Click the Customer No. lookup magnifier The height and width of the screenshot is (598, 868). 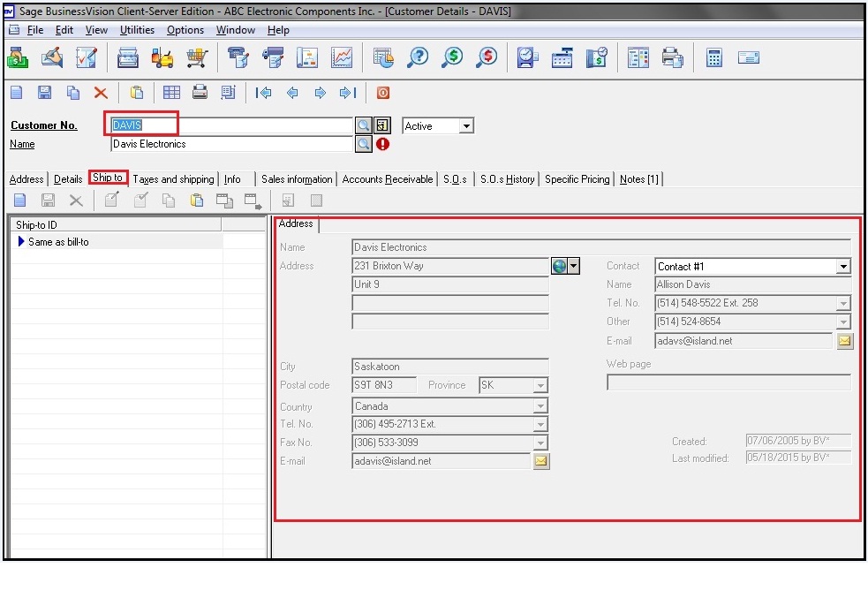coord(363,125)
